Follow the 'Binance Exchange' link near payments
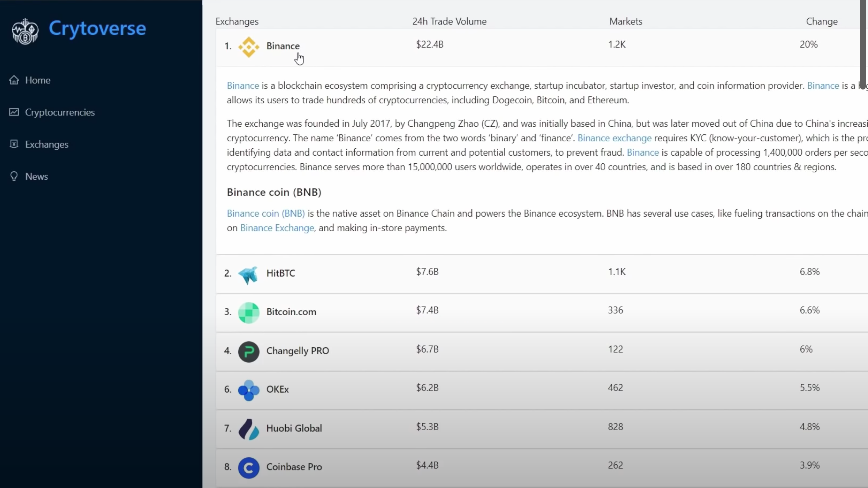Viewport: 868px width, 488px height. [277, 228]
